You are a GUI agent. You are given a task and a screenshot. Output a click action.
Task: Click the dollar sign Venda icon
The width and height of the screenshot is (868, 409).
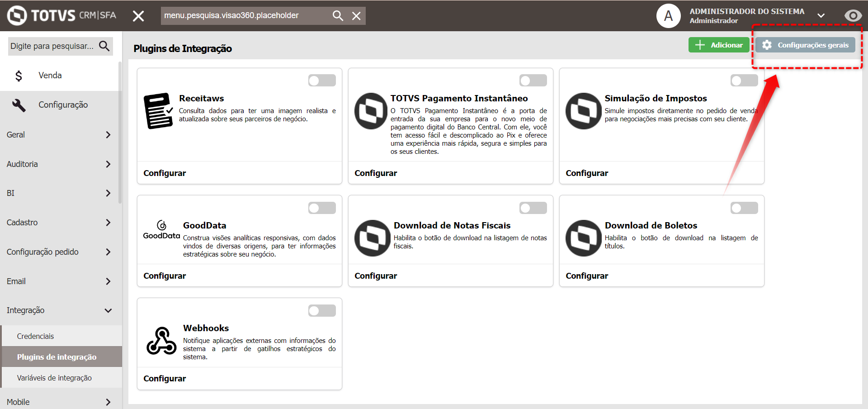click(19, 76)
